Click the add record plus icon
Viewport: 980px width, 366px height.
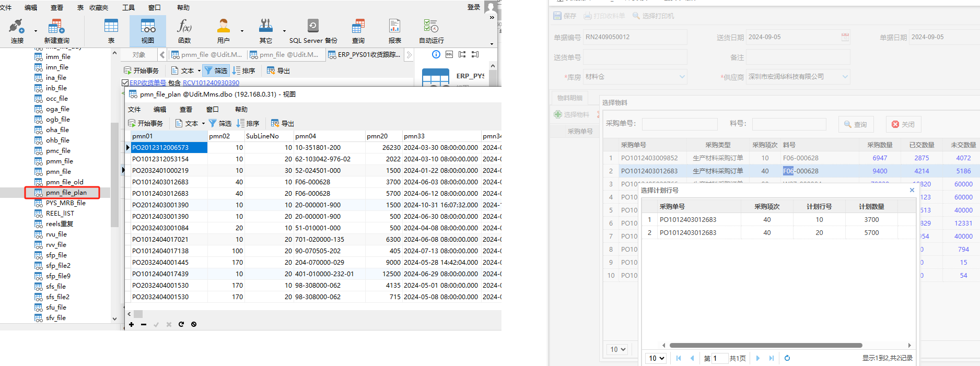tap(132, 324)
